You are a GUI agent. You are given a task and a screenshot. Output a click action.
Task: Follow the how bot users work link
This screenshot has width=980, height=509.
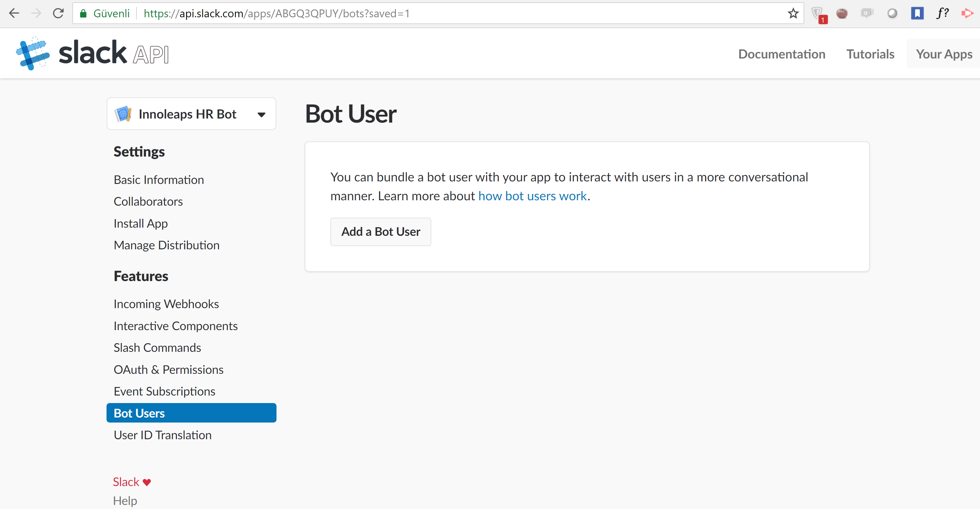tap(532, 196)
